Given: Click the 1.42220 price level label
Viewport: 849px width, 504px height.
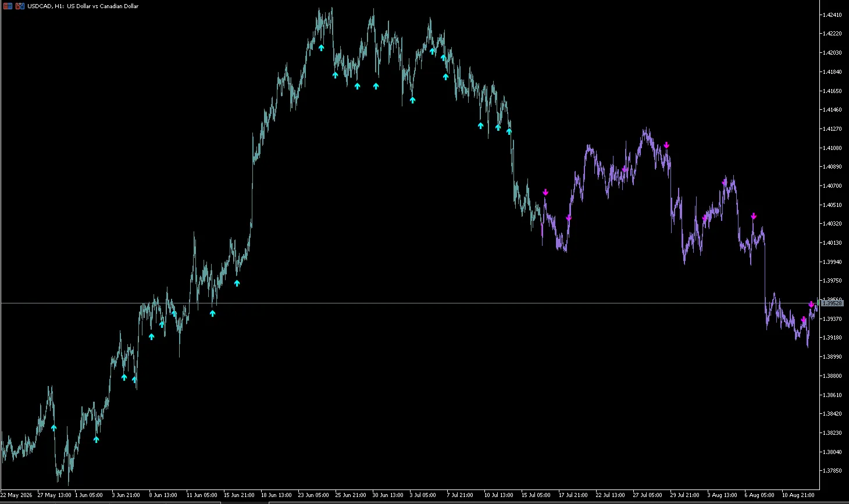Looking at the screenshot, I should point(833,34).
